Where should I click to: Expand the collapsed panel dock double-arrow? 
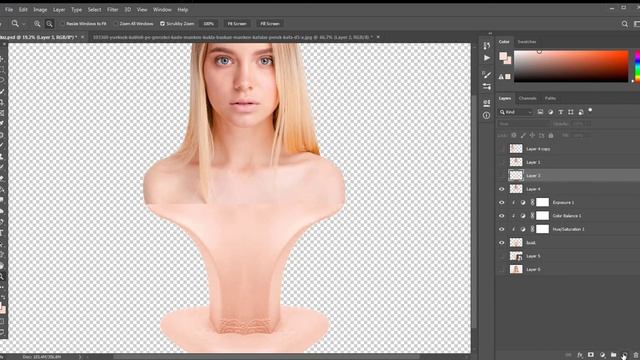tap(490, 33)
